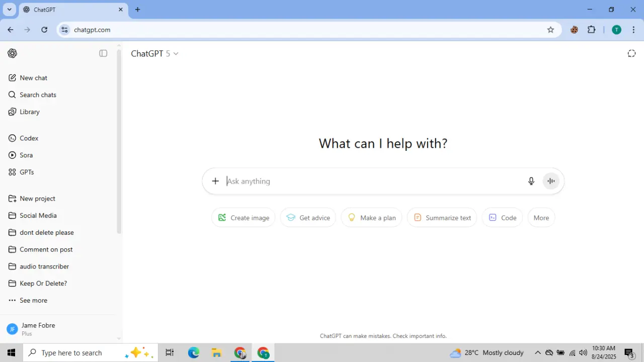The height and width of the screenshot is (362, 644).
Task: Click the plus icon to attach files
Action: 215,181
